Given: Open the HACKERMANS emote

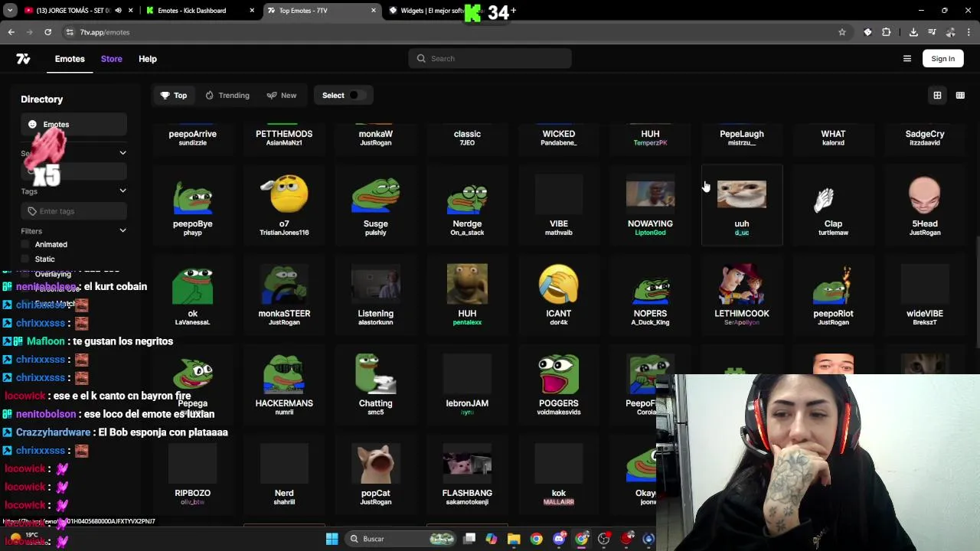Looking at the screenshot, I should (284, 384).
